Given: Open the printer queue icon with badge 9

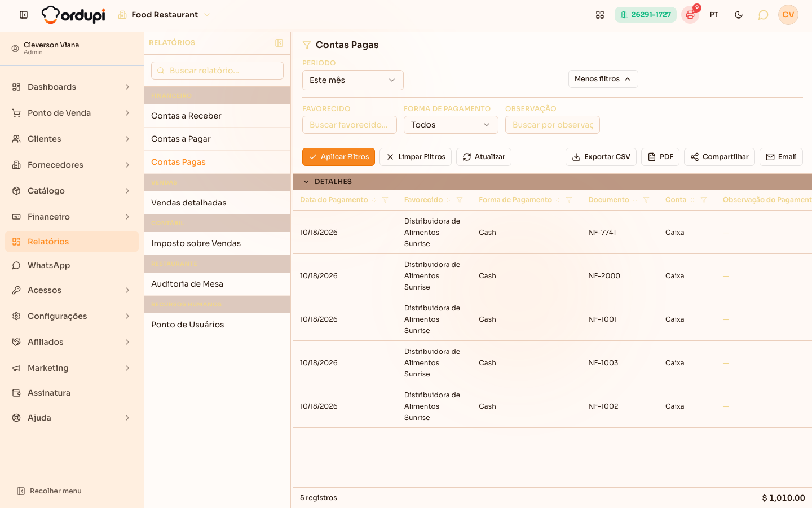Looking at the screenshot, I should coord(690,15).
